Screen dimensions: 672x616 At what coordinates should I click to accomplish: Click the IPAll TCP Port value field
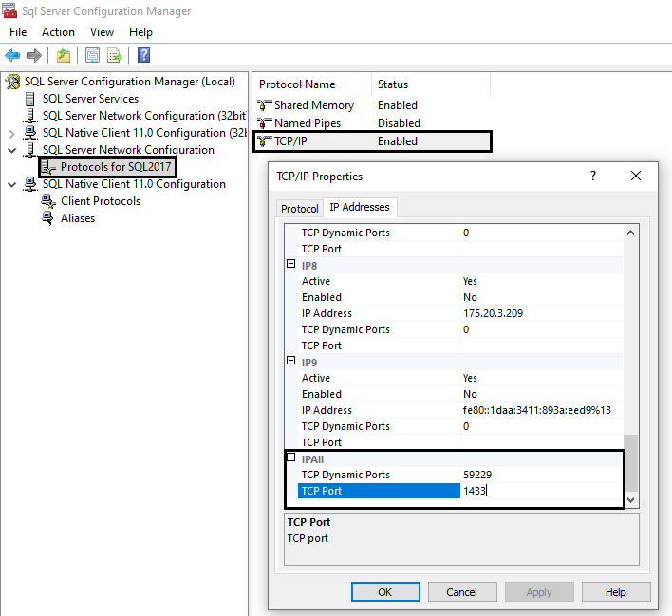pyautogui.click(x=542, y=491)
